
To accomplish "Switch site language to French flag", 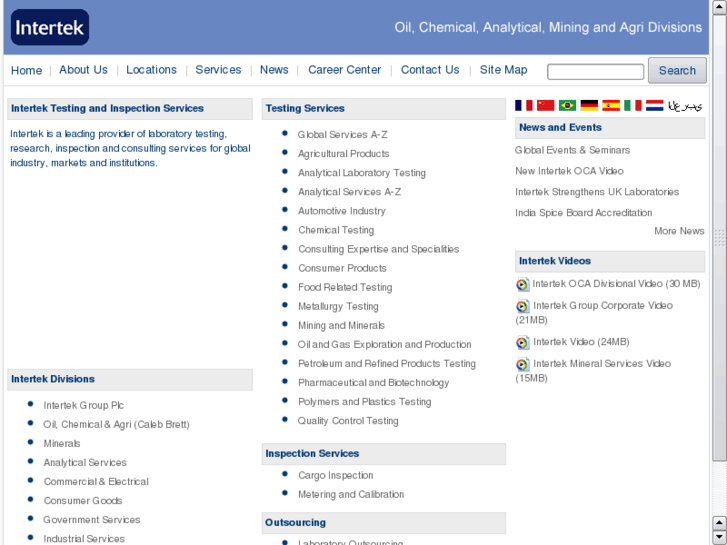I will [524, 105].
